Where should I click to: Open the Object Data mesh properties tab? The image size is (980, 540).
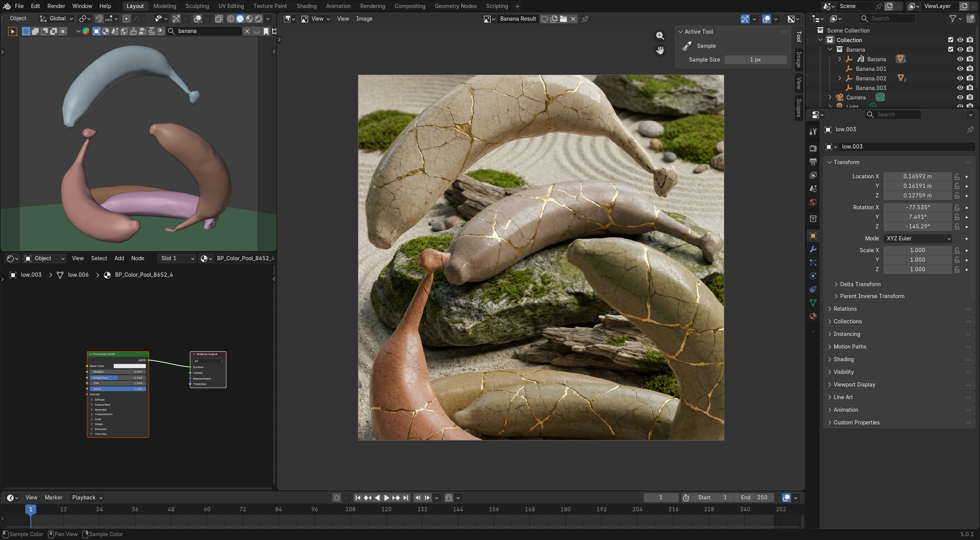point(813,303)
